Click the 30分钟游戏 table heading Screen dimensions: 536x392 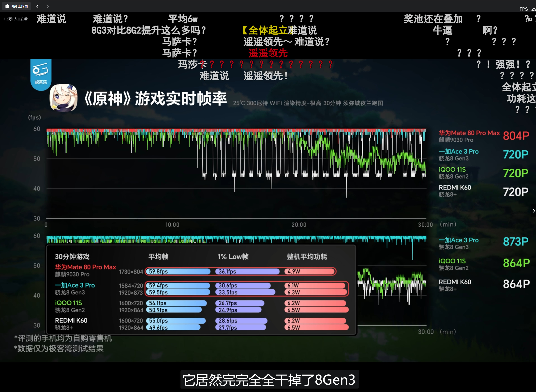(72, 257)
